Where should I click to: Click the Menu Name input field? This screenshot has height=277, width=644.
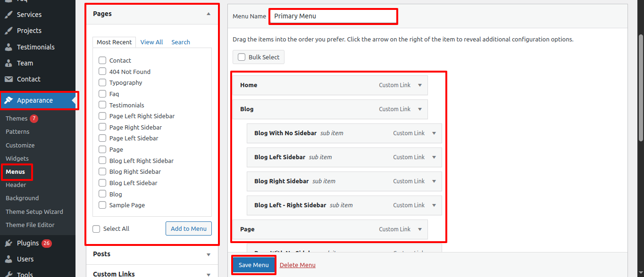[x=334, y=16]
